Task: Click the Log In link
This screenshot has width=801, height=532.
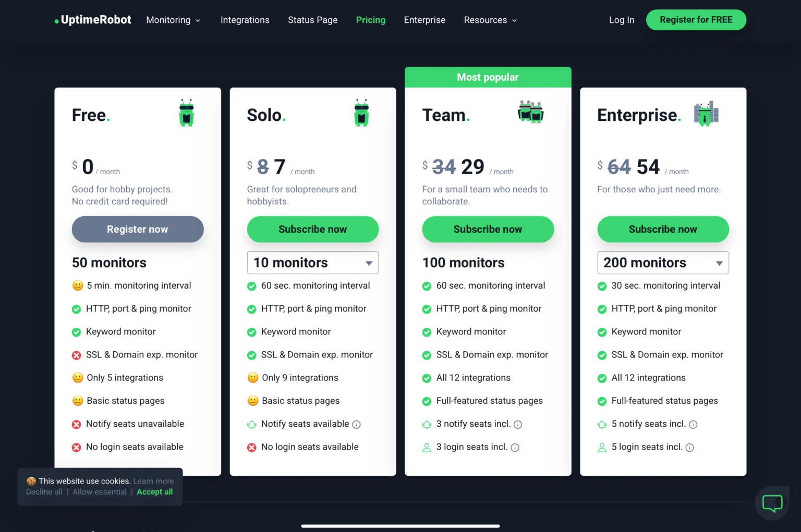Action: [x=622, y=20]
